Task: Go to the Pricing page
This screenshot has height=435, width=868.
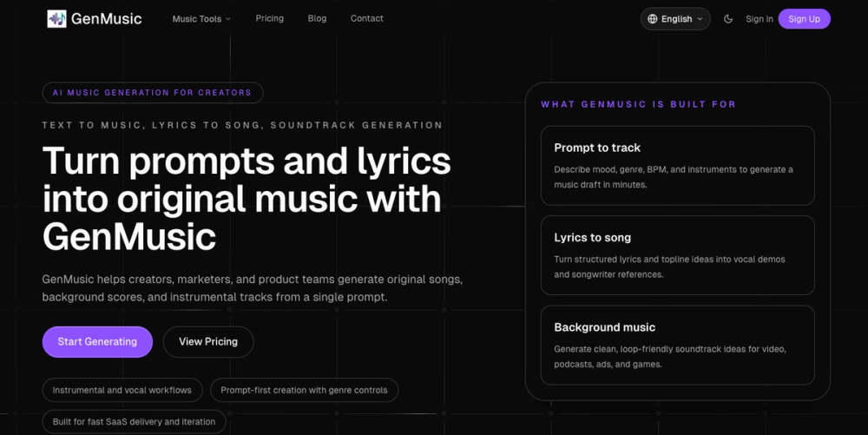Action: (x=270, y=18)
